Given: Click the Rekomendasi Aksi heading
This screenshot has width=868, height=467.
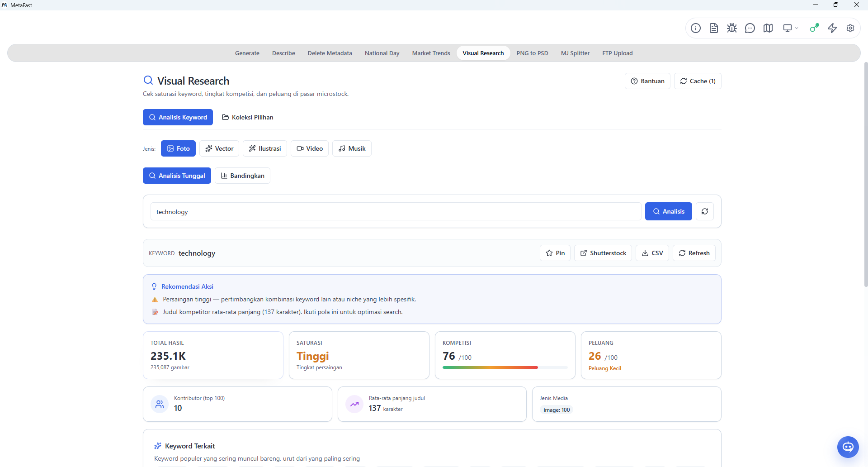Looking at the screenshot, I should pos(187,286).
